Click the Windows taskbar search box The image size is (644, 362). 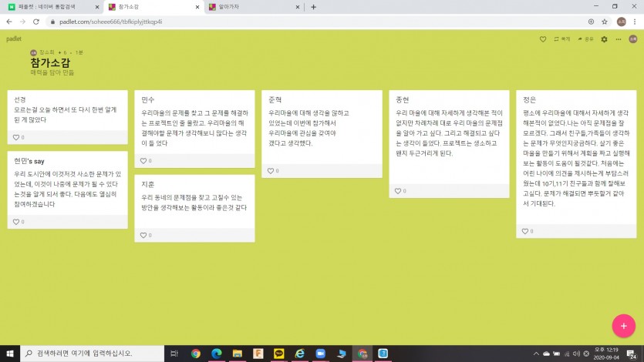[93, 354]
